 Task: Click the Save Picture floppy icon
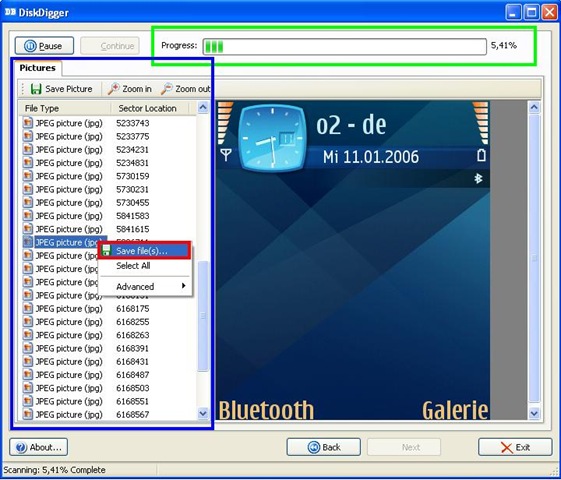pyautogui.click(x=36, y=89)
